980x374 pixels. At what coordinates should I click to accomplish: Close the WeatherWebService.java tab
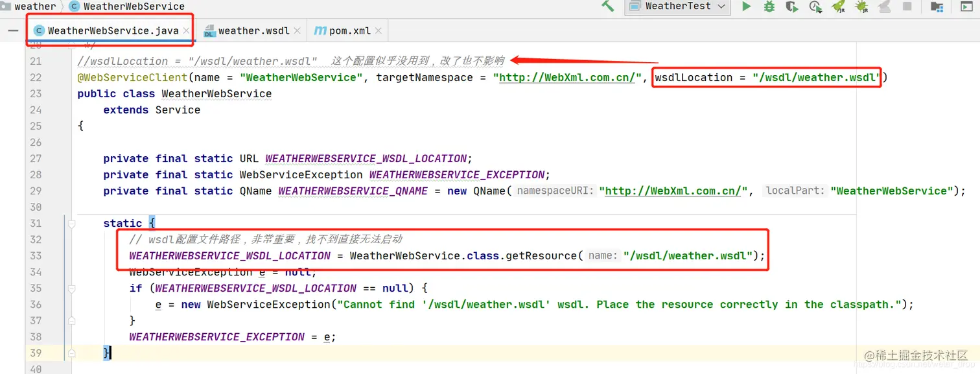pyautogui.click(x=187, y=30)
